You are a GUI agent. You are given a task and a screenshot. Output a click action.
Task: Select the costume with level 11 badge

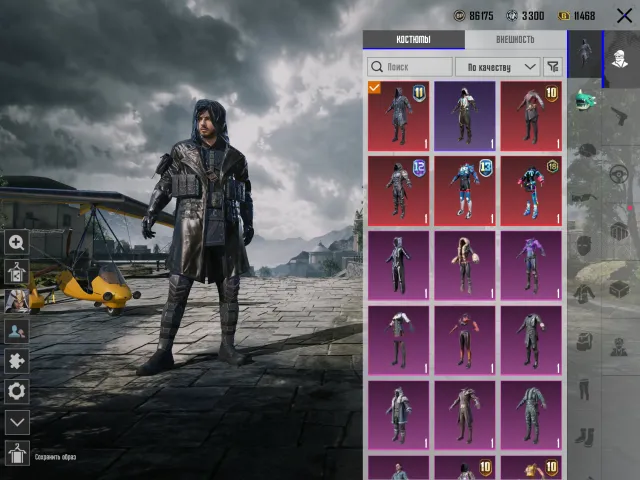click(x=398, y=116)
